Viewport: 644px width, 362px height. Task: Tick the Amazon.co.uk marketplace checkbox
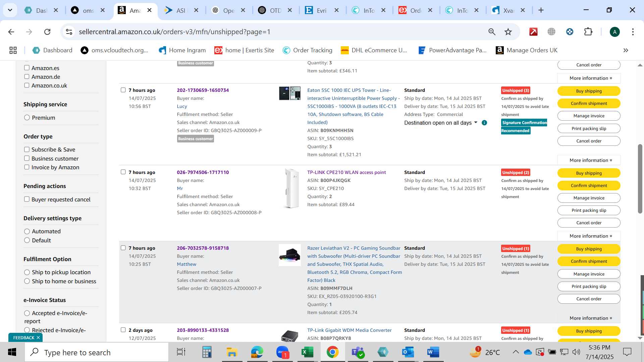[27, 85]
